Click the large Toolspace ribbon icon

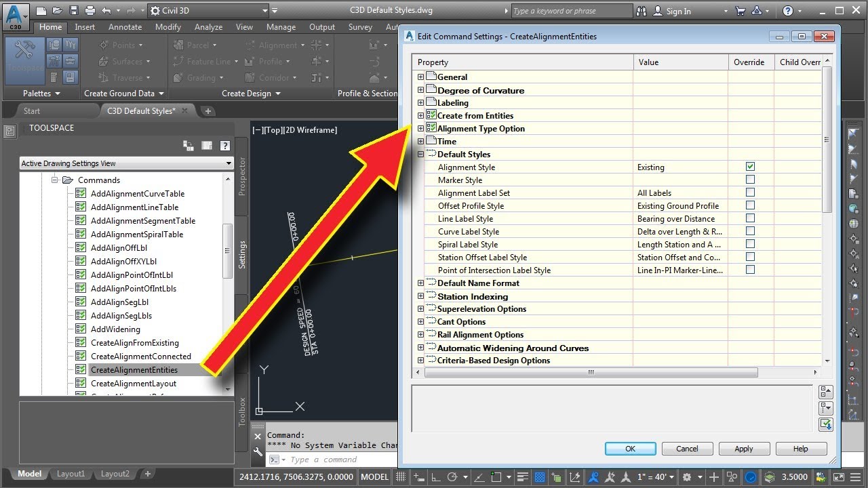pos(24,60)
